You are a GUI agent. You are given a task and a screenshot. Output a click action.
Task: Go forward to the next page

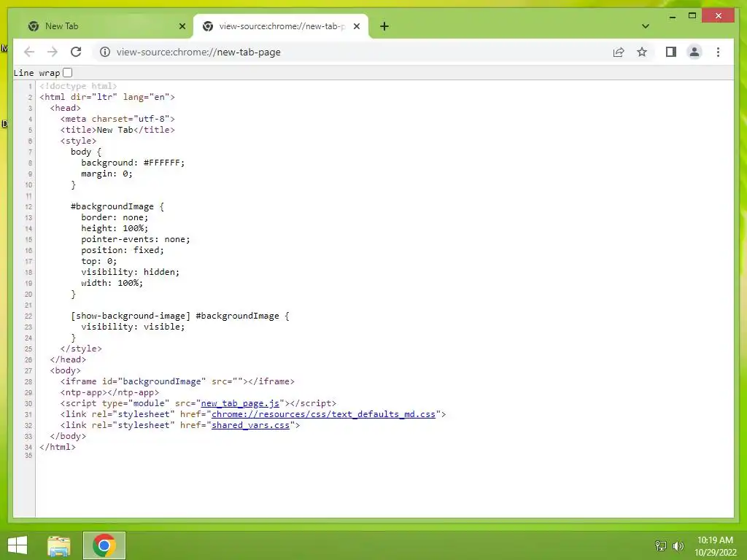53,52
